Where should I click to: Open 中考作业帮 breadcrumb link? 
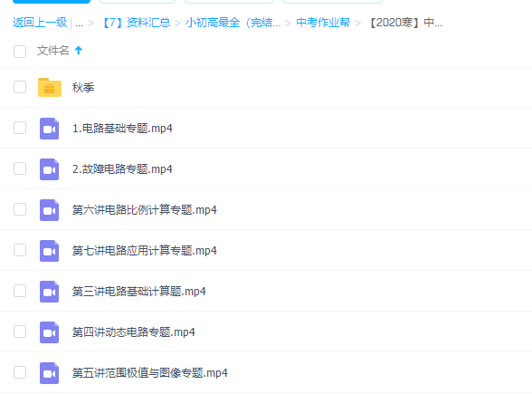(323, 23)
